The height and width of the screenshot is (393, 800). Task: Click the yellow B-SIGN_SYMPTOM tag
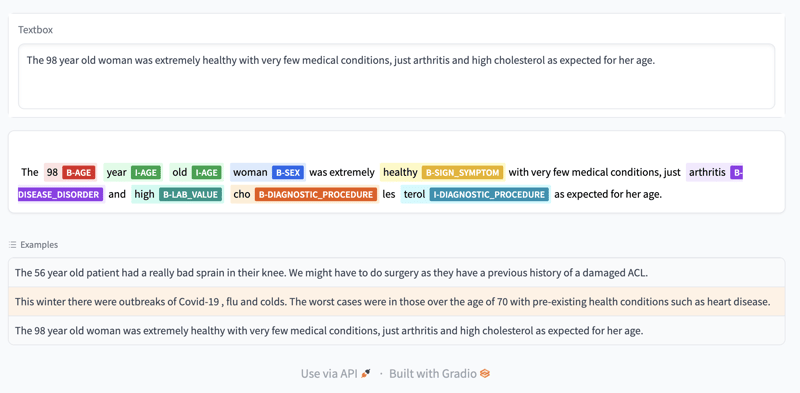coord(462,173)
